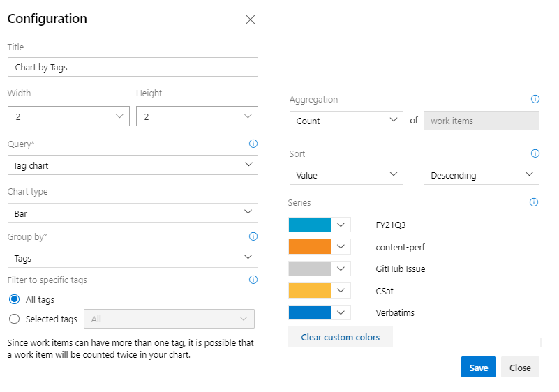This screenshot has height=392, width=559.
Task: Click the Title input field
Action: point(133,67)
